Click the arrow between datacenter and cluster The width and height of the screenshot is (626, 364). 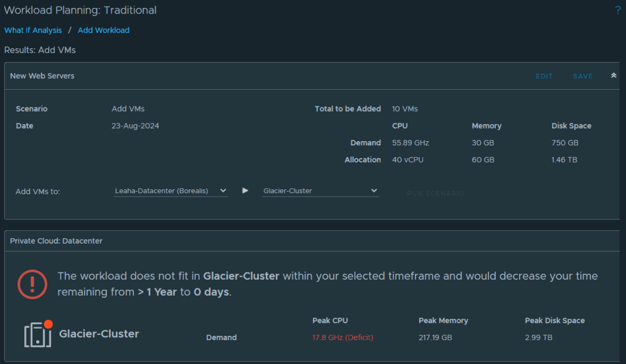coord(245,191)
